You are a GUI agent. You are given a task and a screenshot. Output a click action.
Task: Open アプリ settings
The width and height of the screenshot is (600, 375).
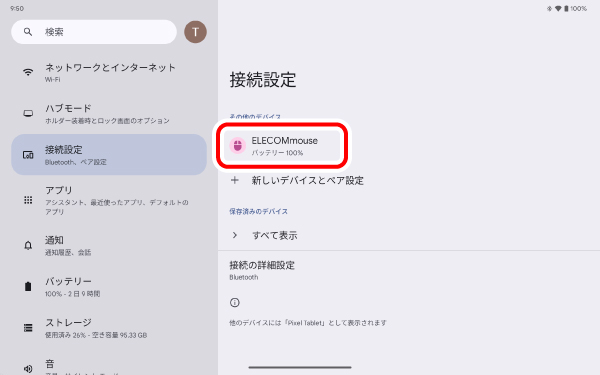click(x=109, y=200)
